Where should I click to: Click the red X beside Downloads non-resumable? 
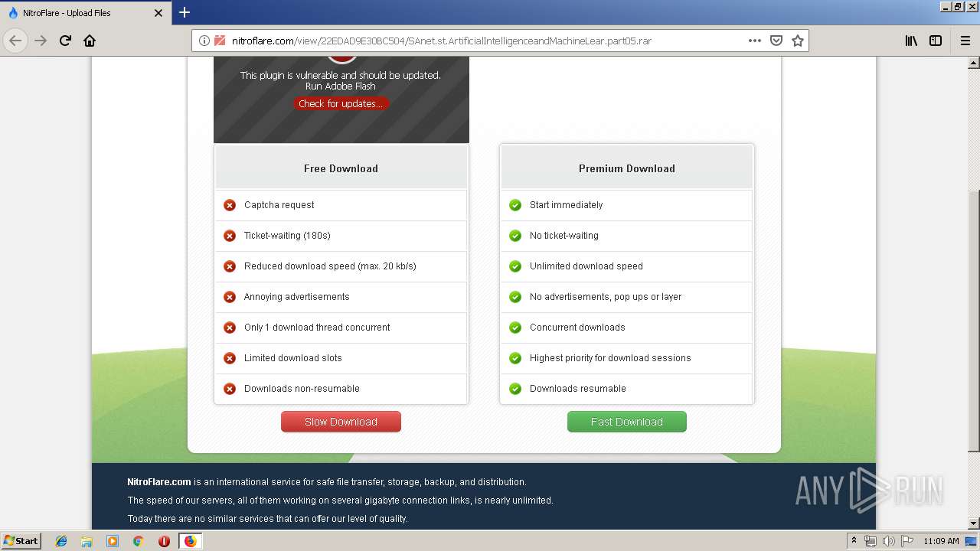coord(229,389)
